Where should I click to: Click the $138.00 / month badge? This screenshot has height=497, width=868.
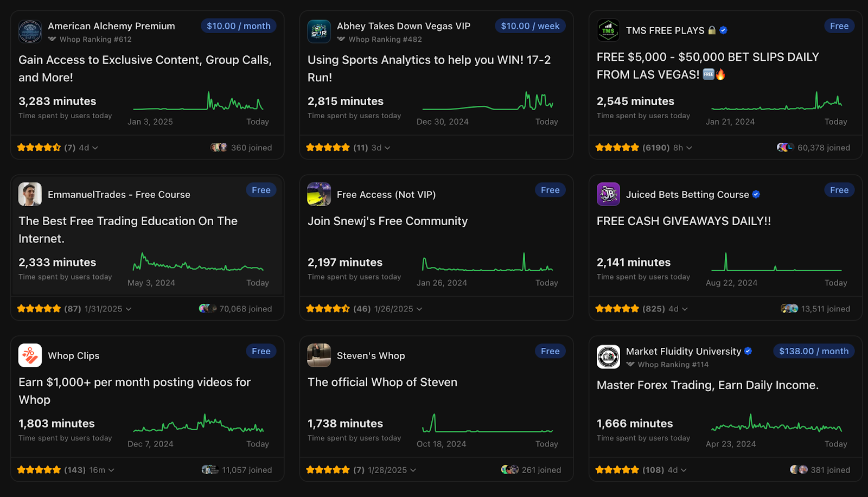813,351
